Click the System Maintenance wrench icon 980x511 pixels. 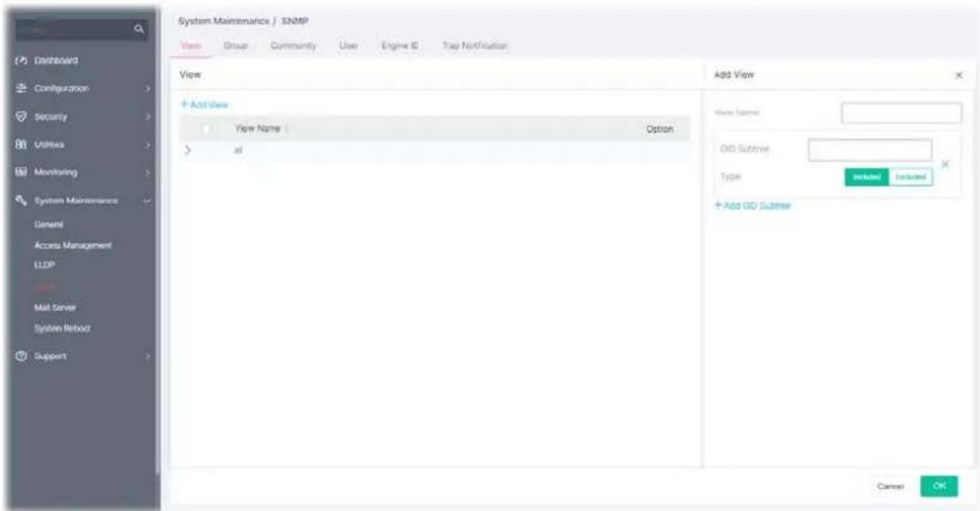tap(21, 200)
